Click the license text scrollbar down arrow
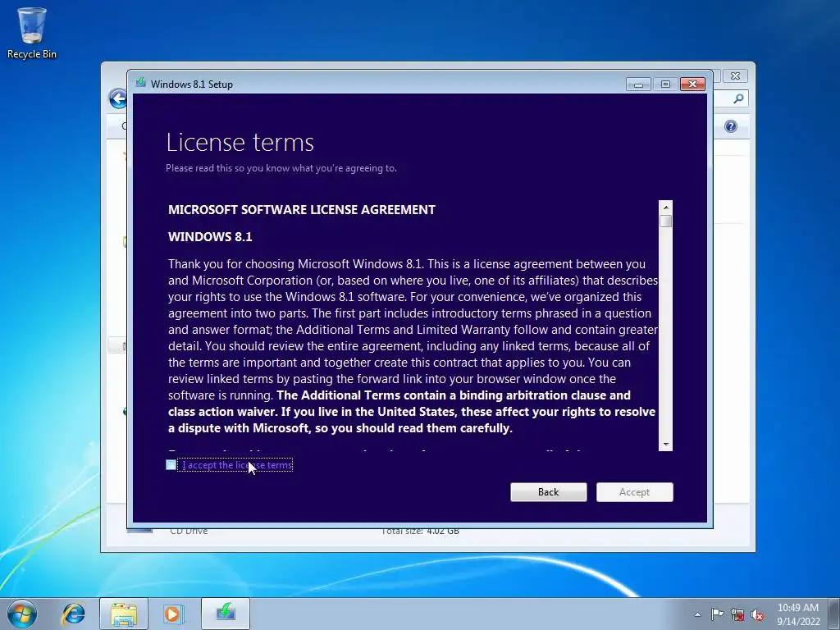Viewport: 840px width, 630px height. pyautogui.click(x=665, y=444)
